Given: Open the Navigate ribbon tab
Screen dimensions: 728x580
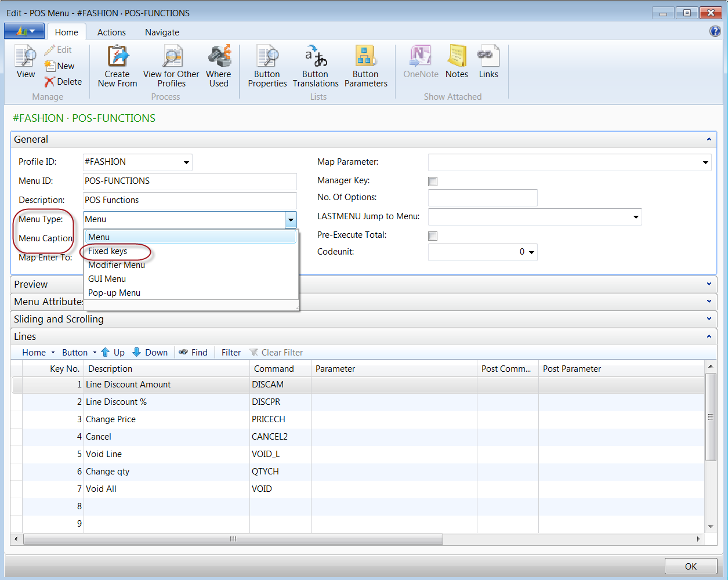Looking at the screenshot, I should [x=162, y=32].
